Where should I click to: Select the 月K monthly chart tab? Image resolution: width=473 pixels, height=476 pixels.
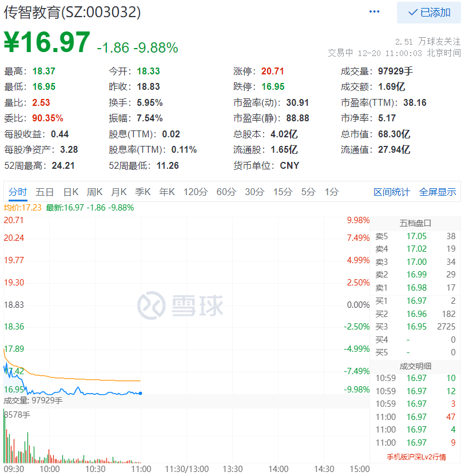click(x=119, y=192)
